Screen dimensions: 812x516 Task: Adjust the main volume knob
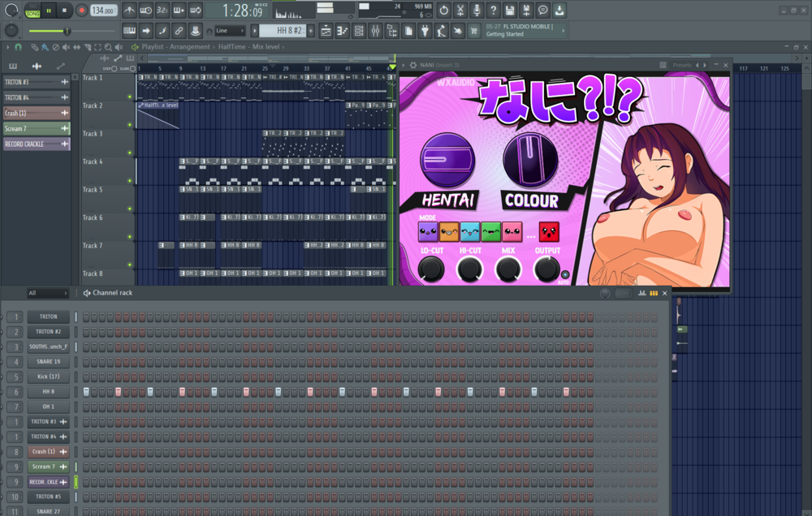11,10
